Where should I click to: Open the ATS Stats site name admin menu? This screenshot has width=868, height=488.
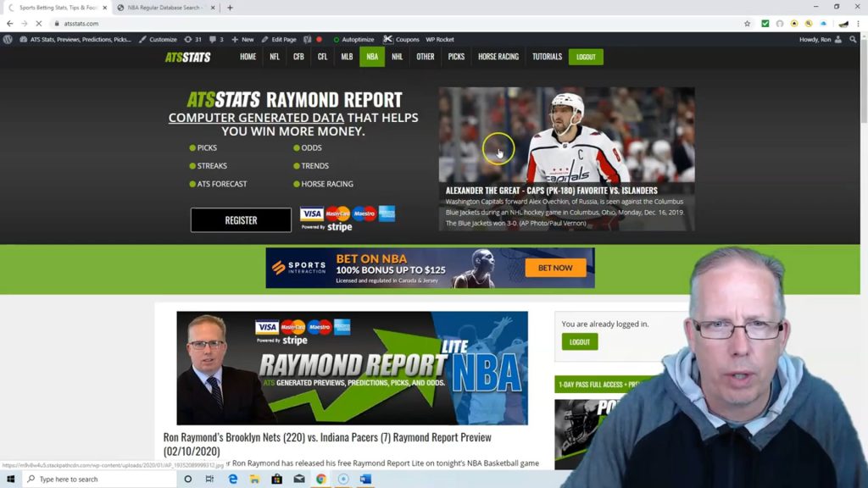(x=75, y=39)
